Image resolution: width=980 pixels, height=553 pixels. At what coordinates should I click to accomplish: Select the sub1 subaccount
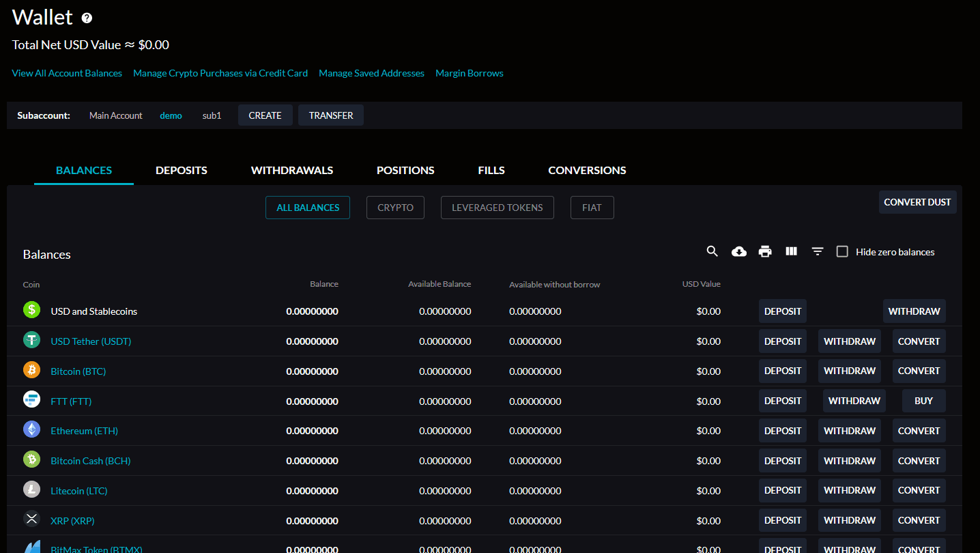tap(212, 115)
